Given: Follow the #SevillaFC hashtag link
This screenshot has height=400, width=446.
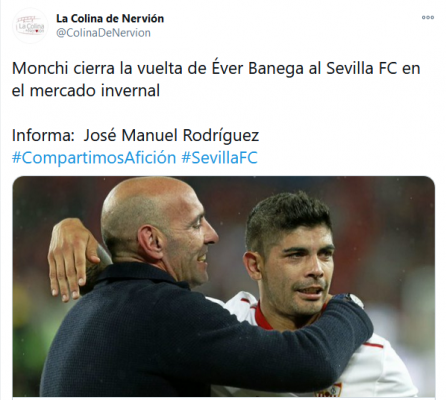Looking at the screenshot, I should (219, 157).
